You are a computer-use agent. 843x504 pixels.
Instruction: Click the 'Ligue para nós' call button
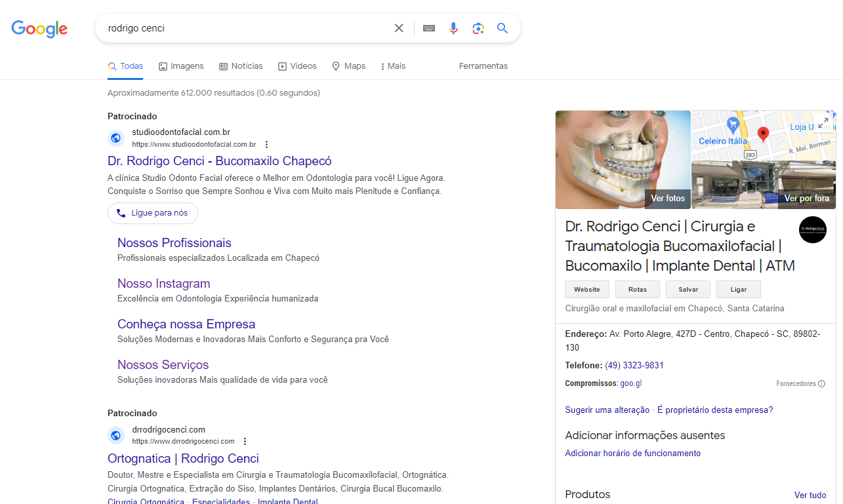[152, 213]
